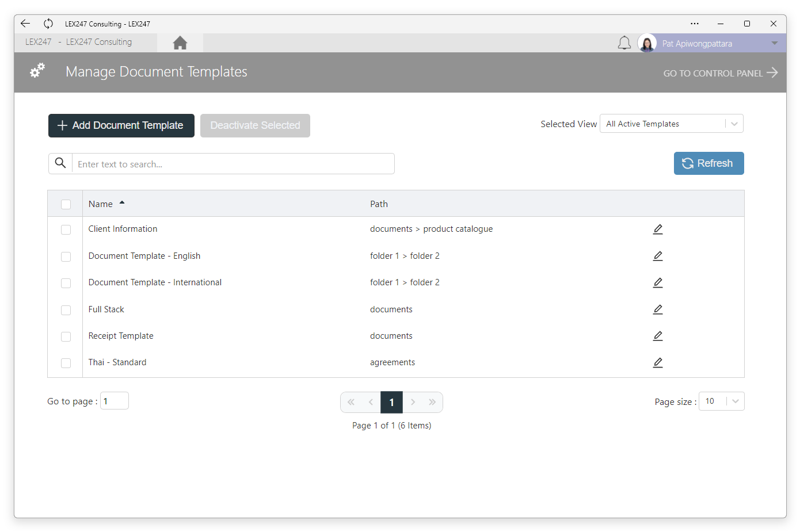Click the Page 1 of 1 (6 Items) text
This screenshot has height=532, width=800.
coord(391,426)
